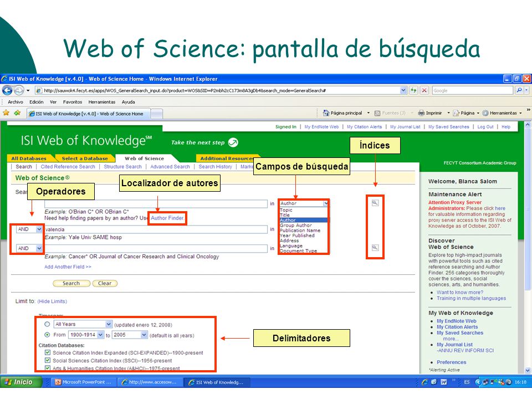532x399 pixels.
Task: Open the Favorites star icon
Action: [x=6, y=113]
